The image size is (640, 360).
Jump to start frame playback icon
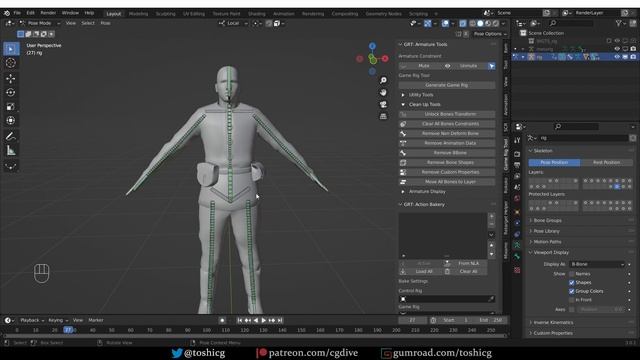pos(240,320)
